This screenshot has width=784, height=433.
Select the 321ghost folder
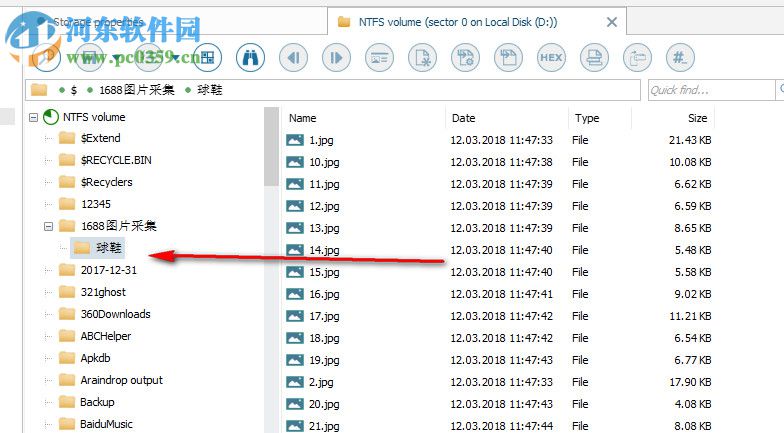click(x=103, y=292)
